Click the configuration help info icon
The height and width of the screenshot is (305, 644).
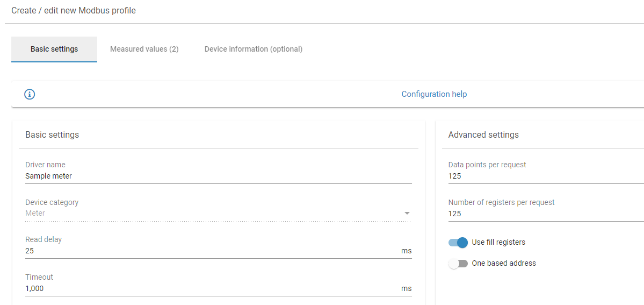30,95
